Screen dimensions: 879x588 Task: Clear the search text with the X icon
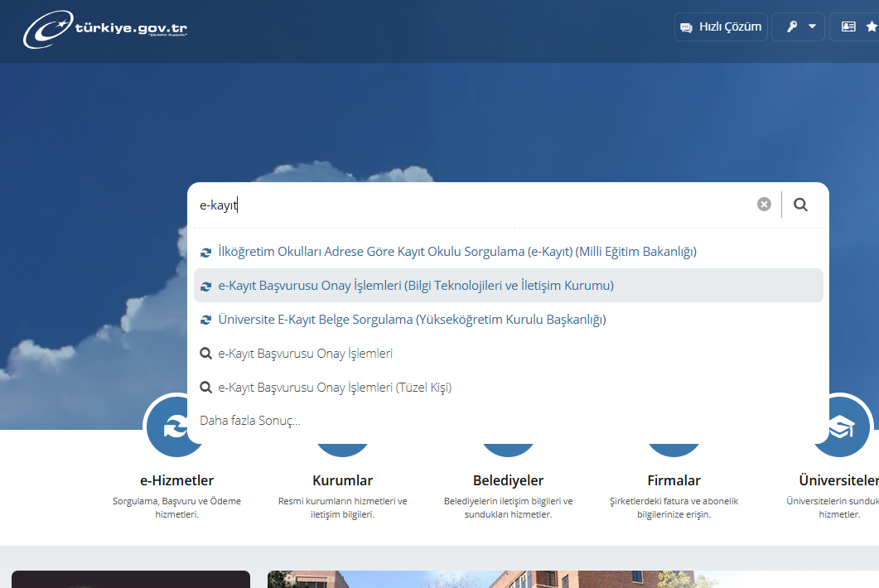click(x=764, y=205)
